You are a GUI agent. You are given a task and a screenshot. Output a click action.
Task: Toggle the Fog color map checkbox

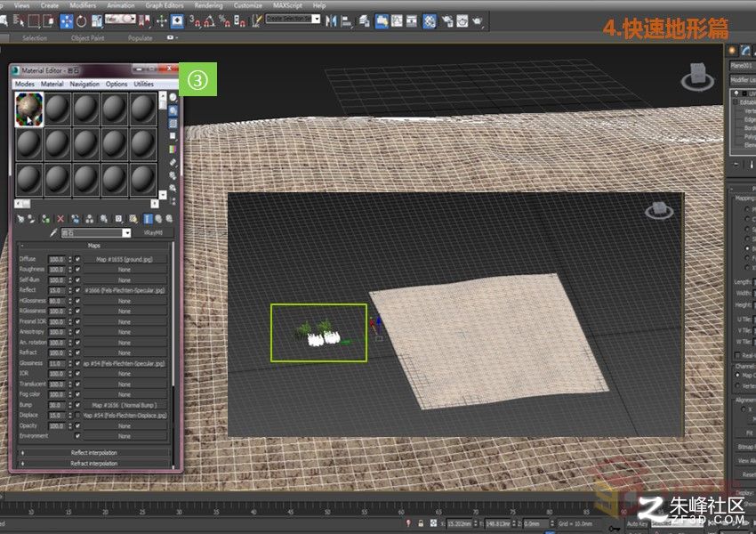pos(77,394)
